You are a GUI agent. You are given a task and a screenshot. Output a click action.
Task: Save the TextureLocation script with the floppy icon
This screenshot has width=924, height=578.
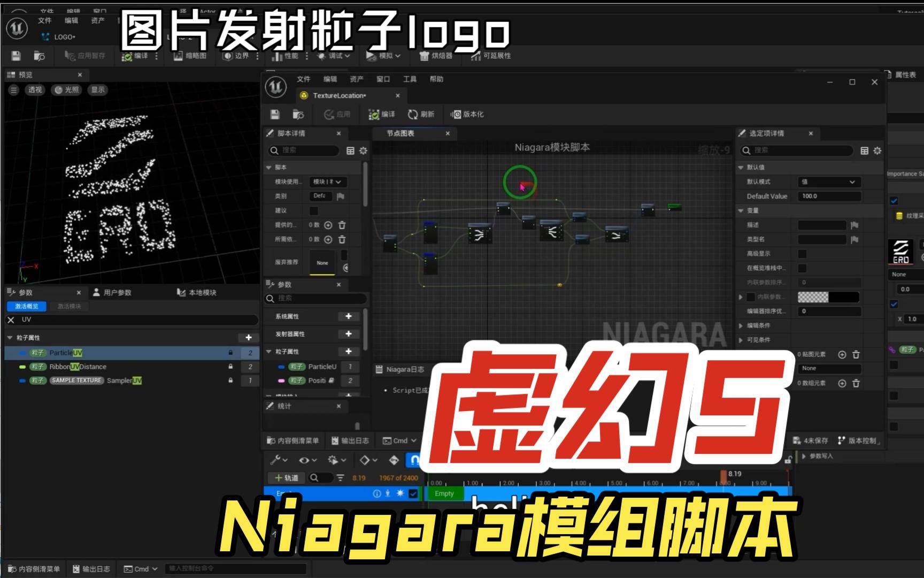tap(275, 114)
